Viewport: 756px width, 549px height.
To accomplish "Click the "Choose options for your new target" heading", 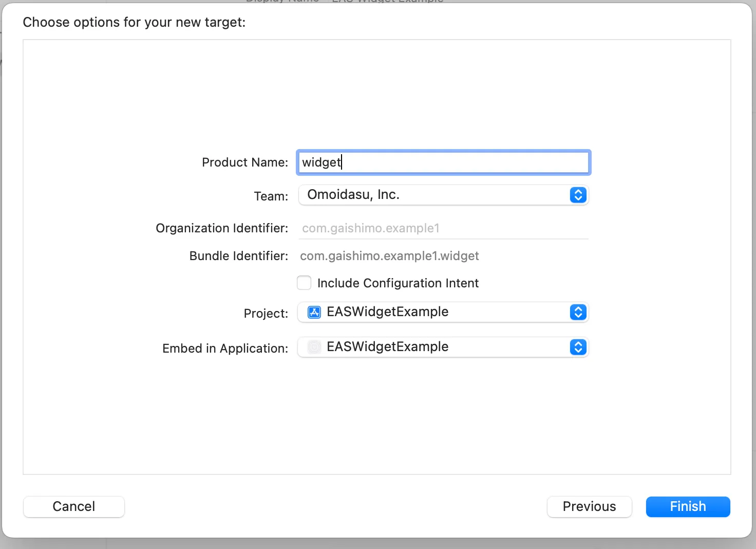I will pos(134,22).
